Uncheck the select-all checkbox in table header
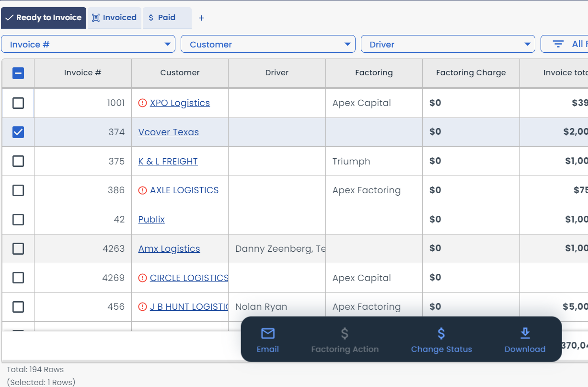This screenshot has width=588, height=387. (18, 73)
